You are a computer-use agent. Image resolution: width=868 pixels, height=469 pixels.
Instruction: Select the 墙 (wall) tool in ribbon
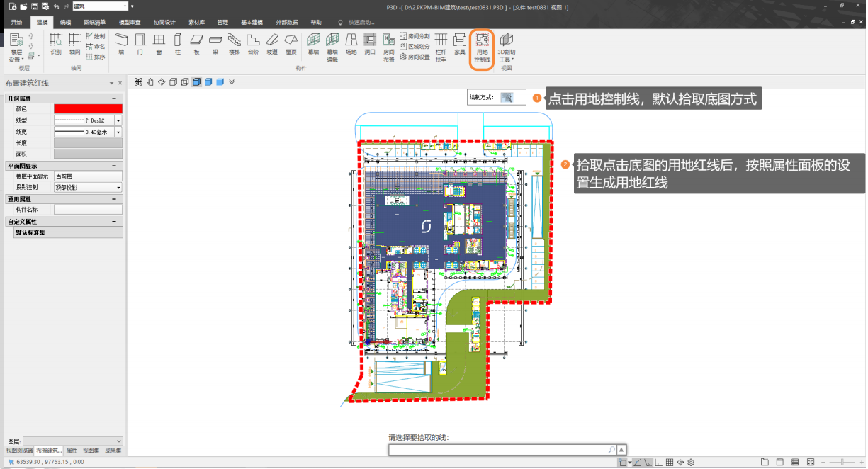[x=121, y=44]
